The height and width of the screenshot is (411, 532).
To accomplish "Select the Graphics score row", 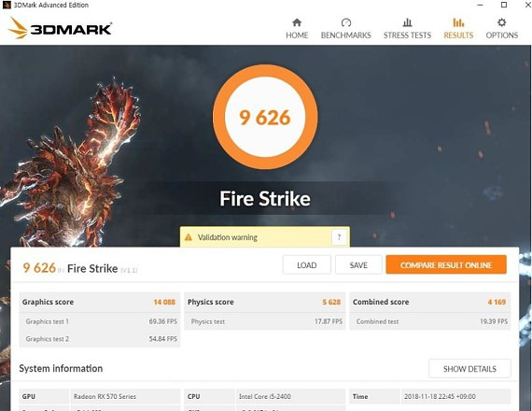I will point(100,302).
